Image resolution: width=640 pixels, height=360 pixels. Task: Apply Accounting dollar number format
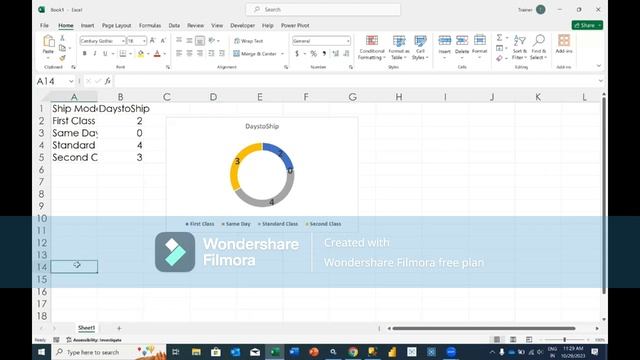click(x=297, y=53)
